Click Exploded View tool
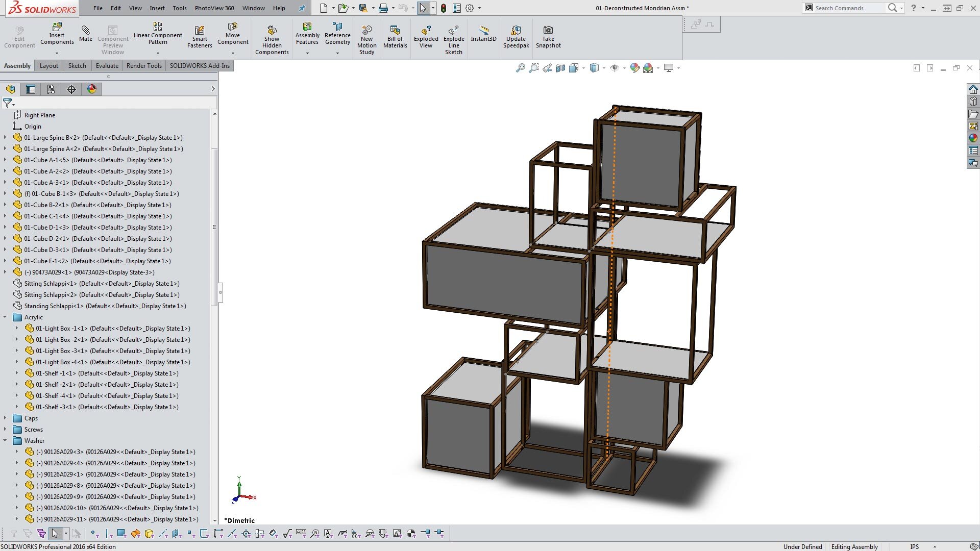 pyautogui.click(x=426, y=37)
